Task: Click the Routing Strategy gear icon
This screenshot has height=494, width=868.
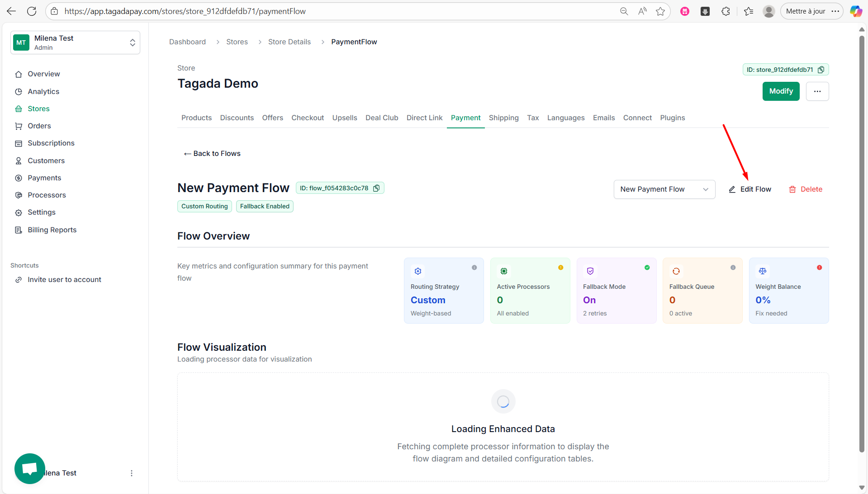Action: pos(418,271)
